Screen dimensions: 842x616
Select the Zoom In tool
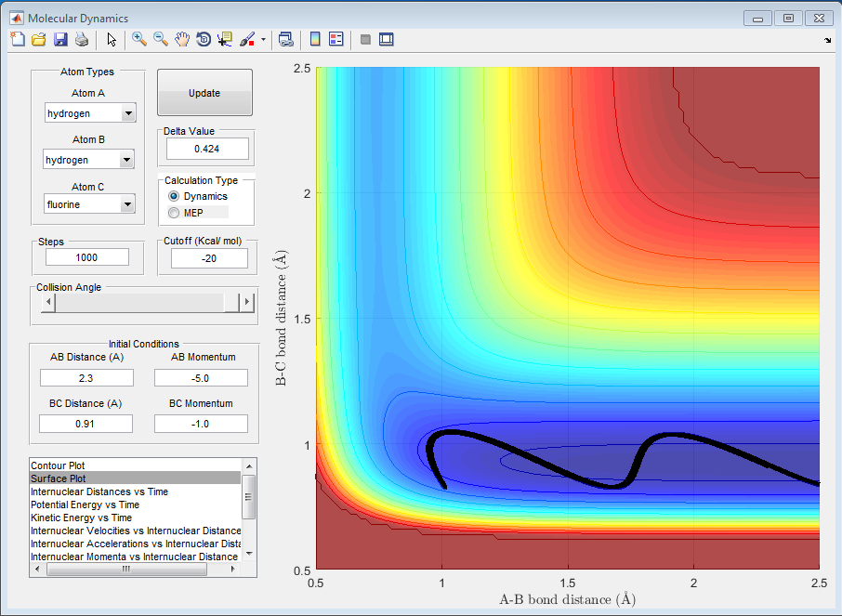pos(139,39)
